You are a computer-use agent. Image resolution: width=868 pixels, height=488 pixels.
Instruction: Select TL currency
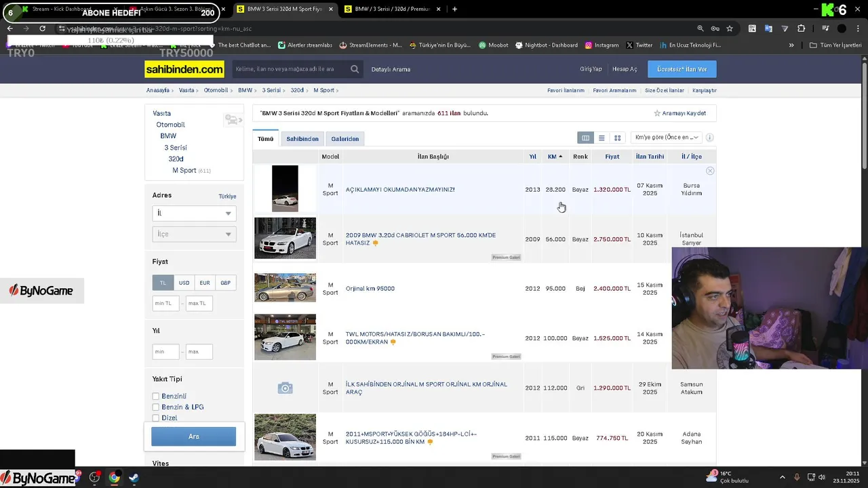(163, 283)
